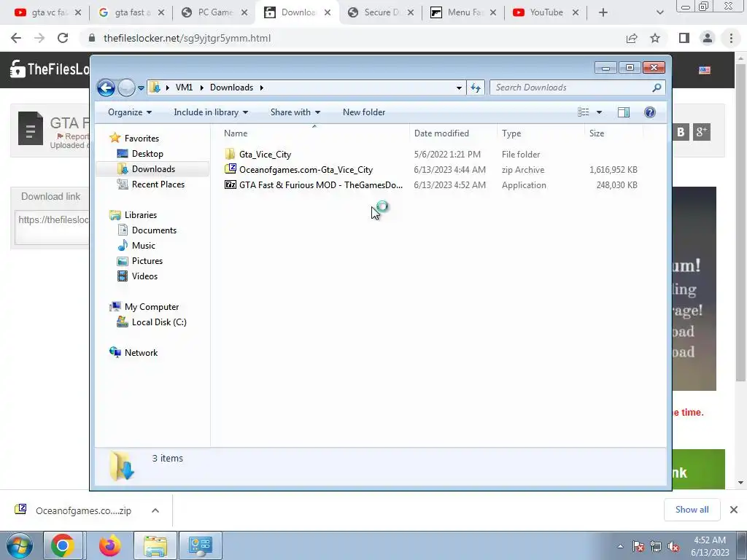Click the search magnifier icon in Explorer
The width and height of the screenshot is (747, 560).
[657, 87]
